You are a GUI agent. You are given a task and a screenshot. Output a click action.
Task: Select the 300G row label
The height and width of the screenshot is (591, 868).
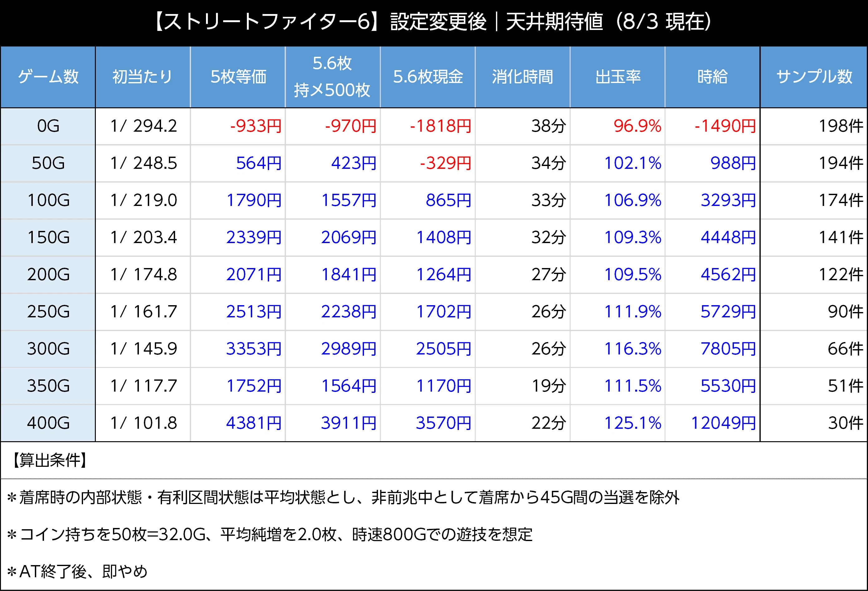coord(48,349)
